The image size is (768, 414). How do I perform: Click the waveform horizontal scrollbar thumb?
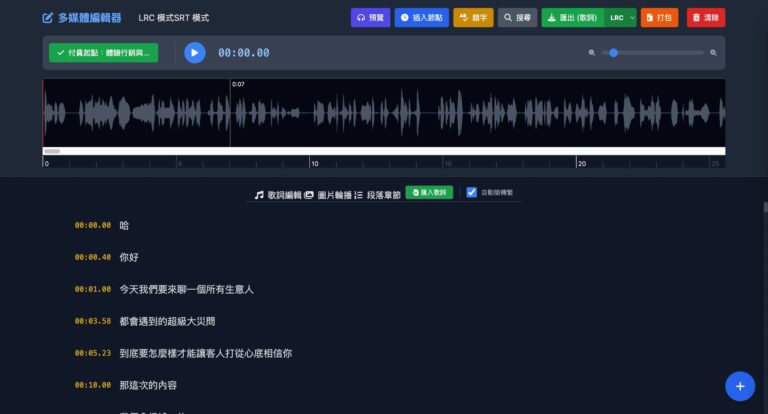click(x=52, y=151)
